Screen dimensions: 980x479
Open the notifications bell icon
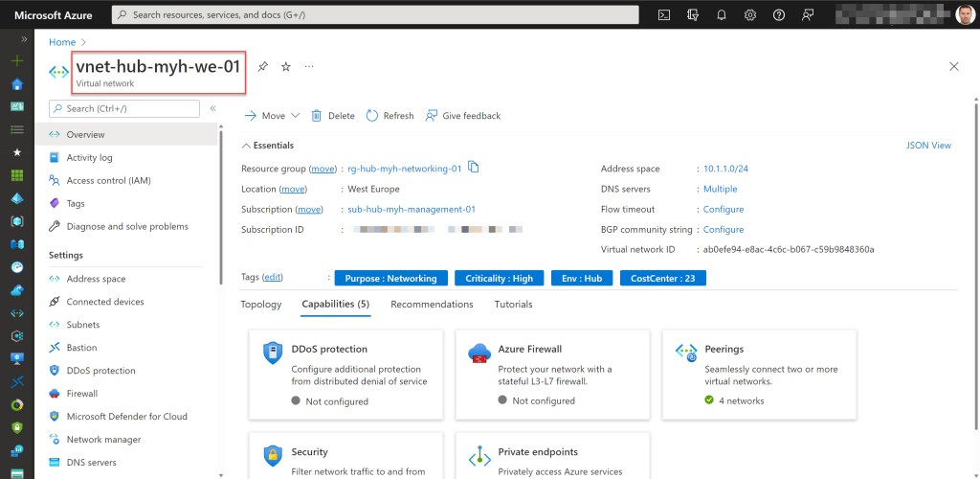(722, 14)
